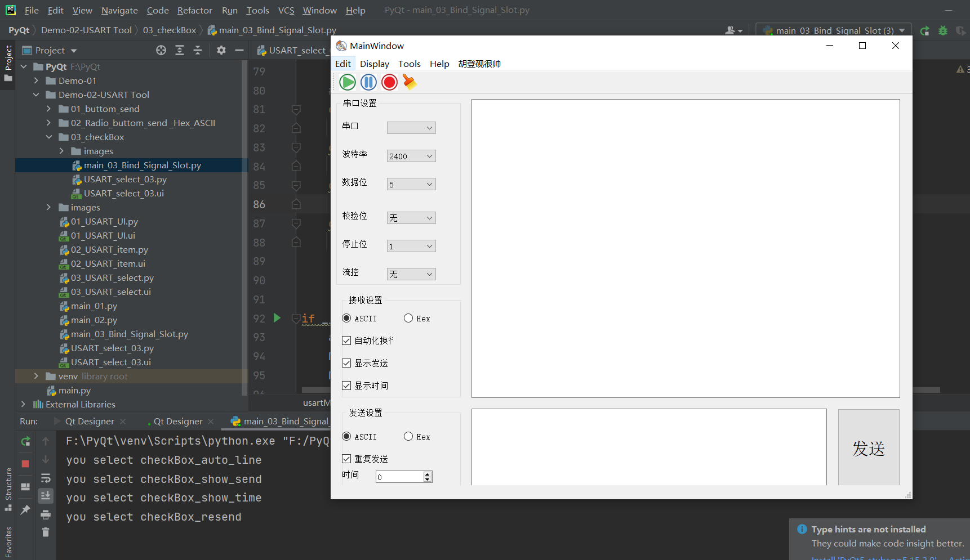Open Help menu in MainWindow

point(439,64)
